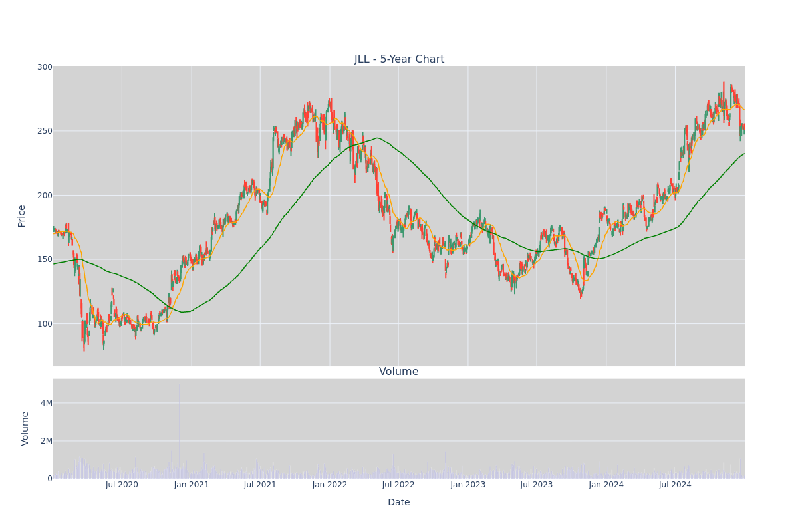Click the Jan 2021 date label

pos(192,485)
